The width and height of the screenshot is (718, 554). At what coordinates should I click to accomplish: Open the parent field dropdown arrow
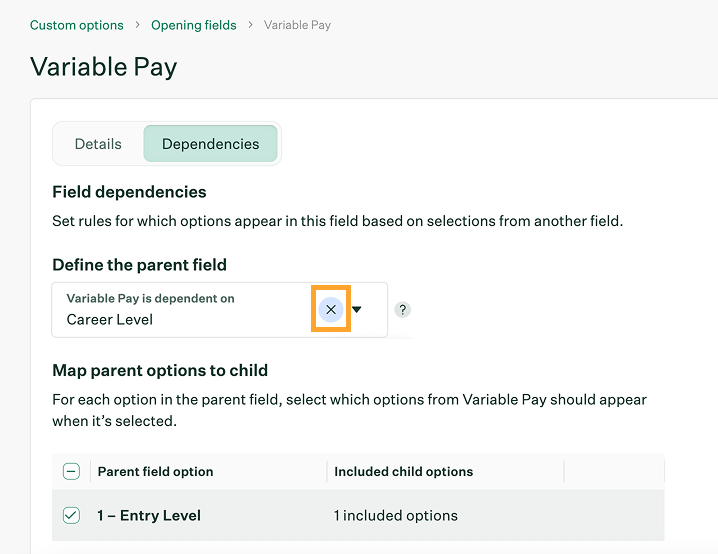pos(357,310)
